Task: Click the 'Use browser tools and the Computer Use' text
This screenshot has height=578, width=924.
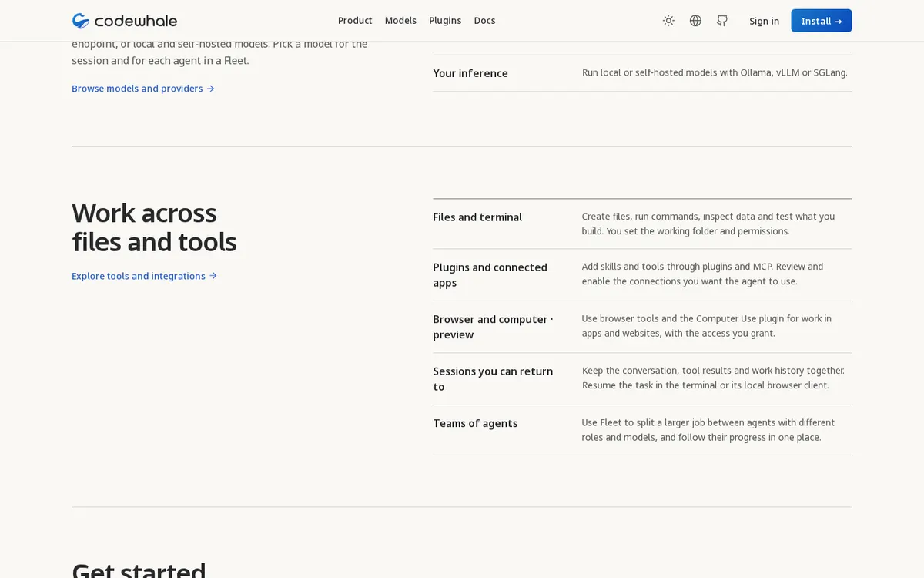Action: (x=707, y=325)
